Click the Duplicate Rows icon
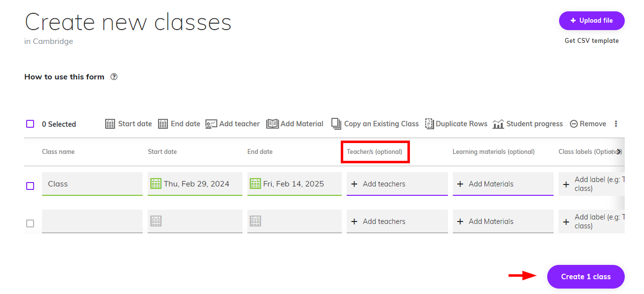644x294 pixels. [x=429, y=124]
